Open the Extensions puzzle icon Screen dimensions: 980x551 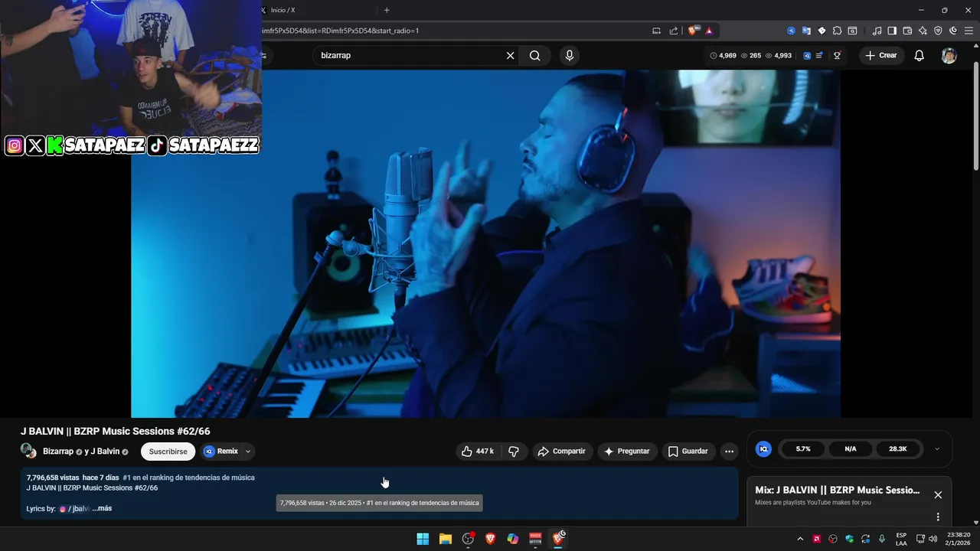[837, 31]
